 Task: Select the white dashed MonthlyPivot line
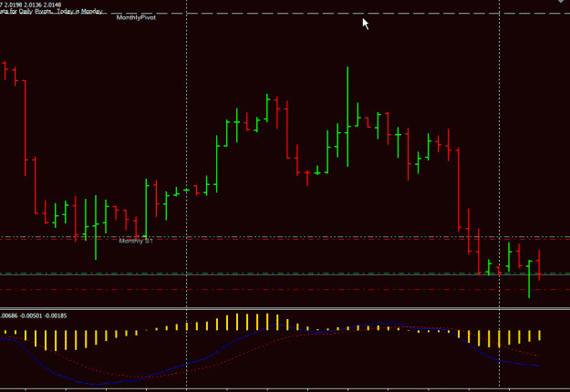pyautogui.click(x=285, y=14)
